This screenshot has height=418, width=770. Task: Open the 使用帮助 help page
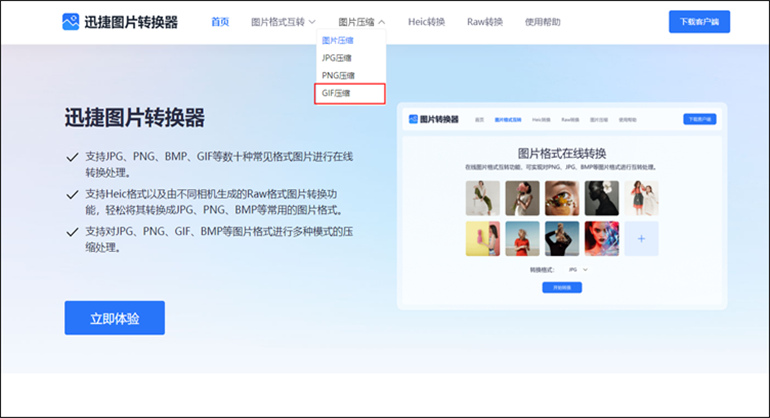pos(542,22)
